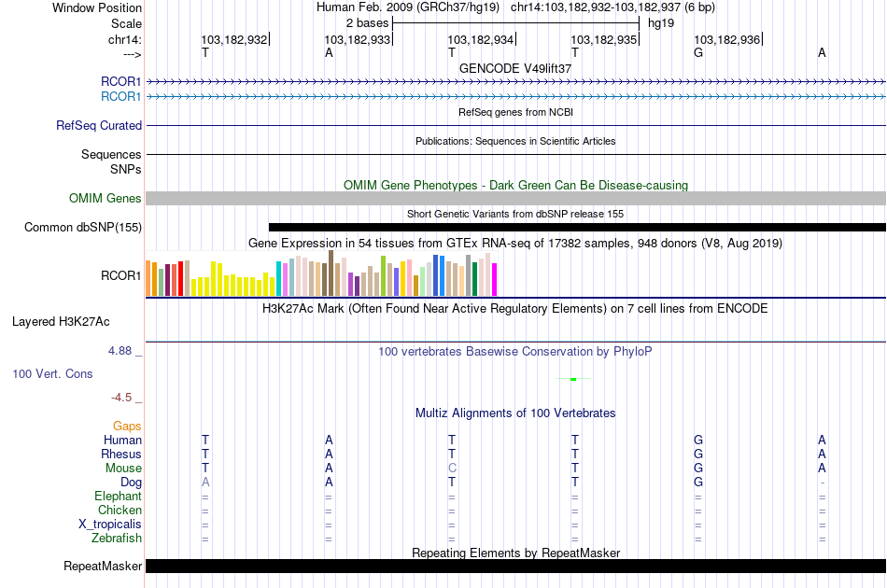Click Human Feb. 2009 (GRCh37/hg19) header text
This screenshot has height=588, width=887.
[x=408, y=7]
